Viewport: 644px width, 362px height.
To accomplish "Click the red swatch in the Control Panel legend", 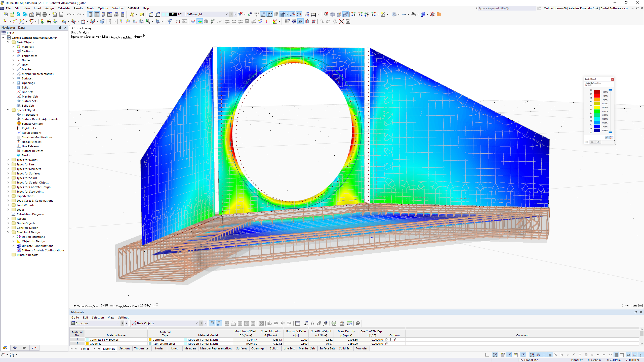I will click(597, 96).
